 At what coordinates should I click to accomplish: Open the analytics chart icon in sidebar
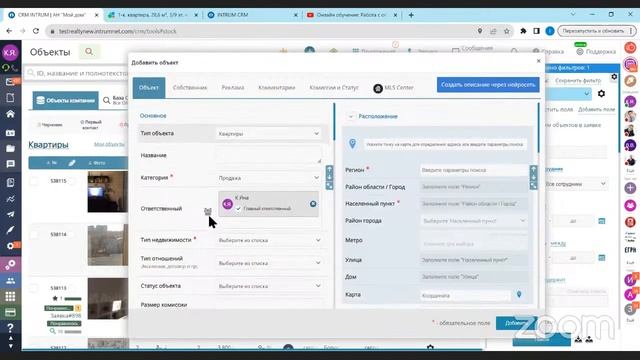click(10, 199)
